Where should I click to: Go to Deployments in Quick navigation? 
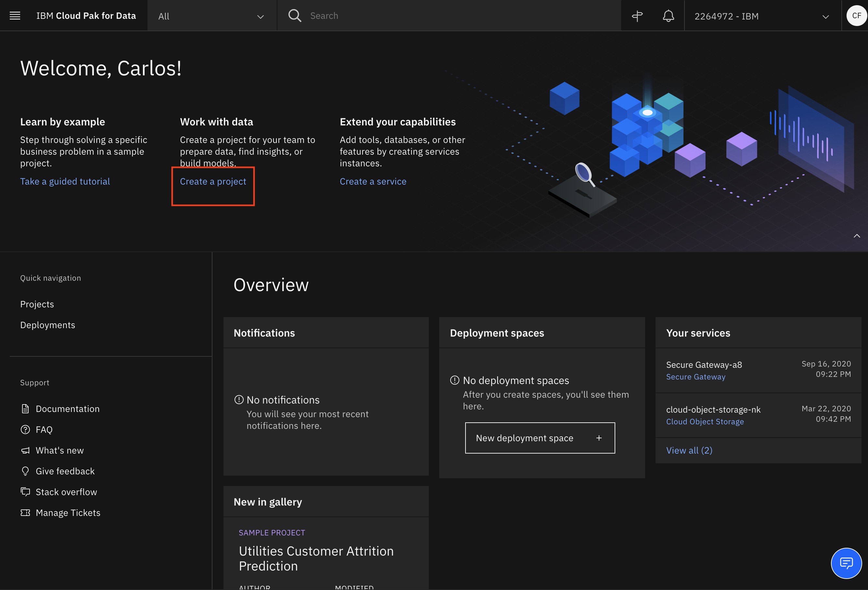[x=47, y=325]
